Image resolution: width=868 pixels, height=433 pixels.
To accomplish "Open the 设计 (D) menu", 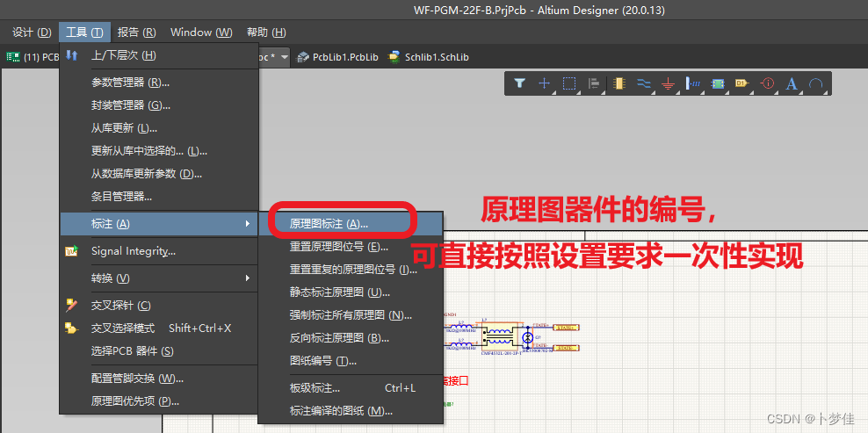I will (32, 32).
